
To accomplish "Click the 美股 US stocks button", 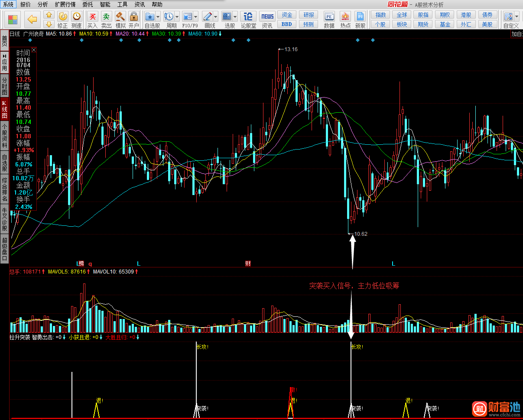I will [487, 24].
